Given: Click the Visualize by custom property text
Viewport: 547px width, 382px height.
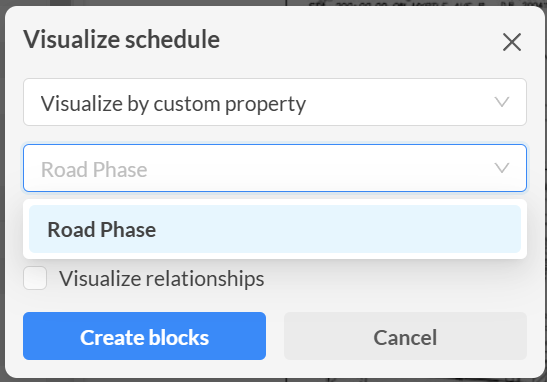Looking at the screenshot, I should [x=173, y=104].
